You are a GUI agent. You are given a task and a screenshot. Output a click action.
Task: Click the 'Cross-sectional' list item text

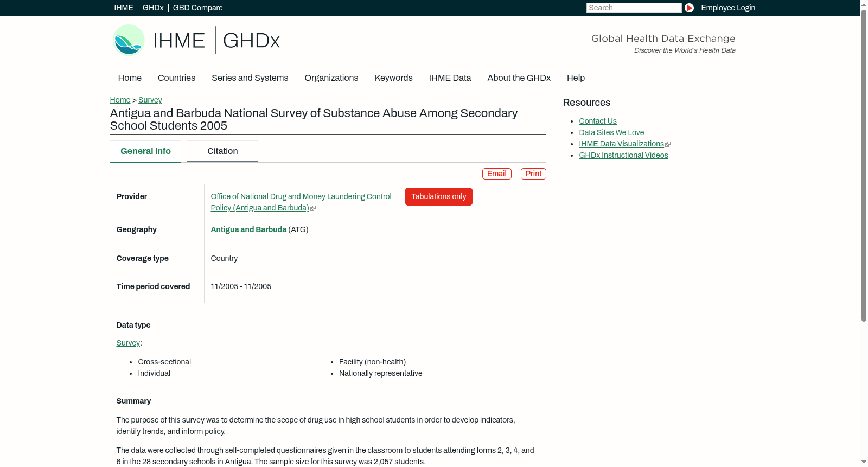tap(164, 362)
